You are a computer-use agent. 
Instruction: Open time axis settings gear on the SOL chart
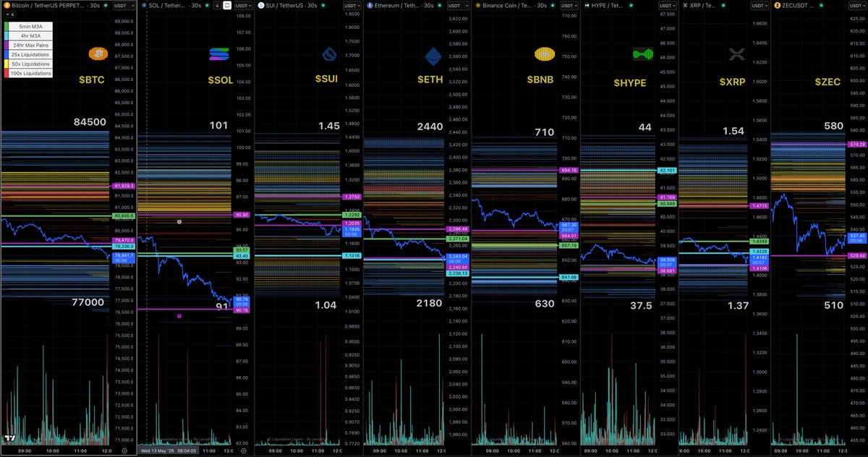244,450
